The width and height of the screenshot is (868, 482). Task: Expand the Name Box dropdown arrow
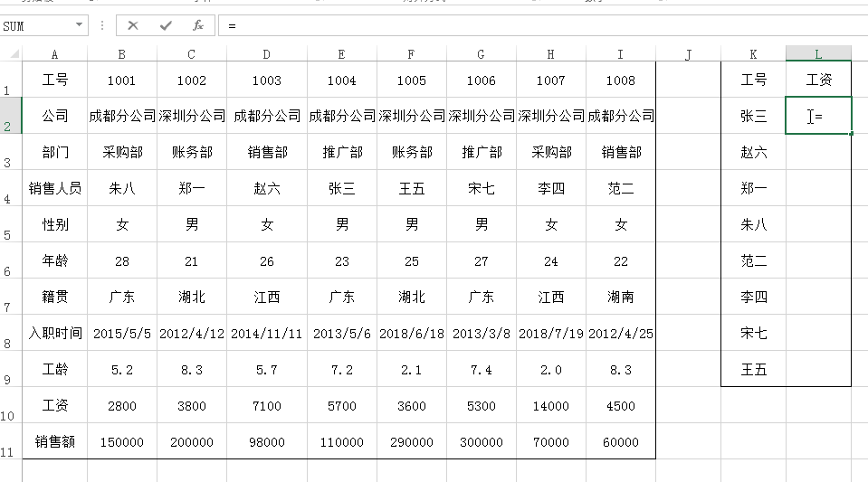coord(79,25)
